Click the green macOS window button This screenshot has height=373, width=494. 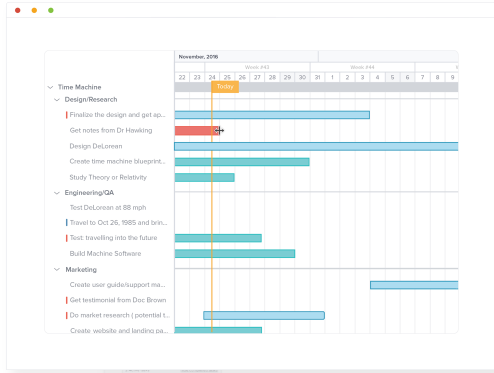[x=51, y=10]
